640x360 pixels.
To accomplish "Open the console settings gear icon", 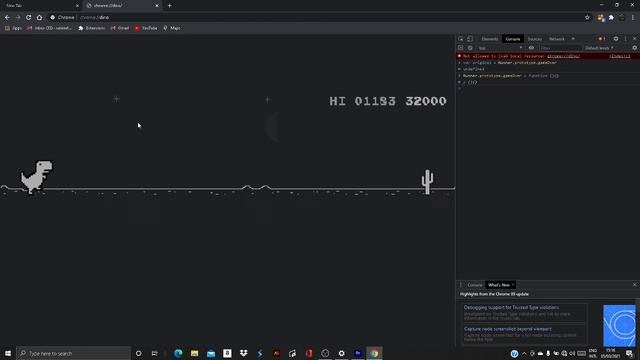I will pyautogui.click(x=634, y=48).
